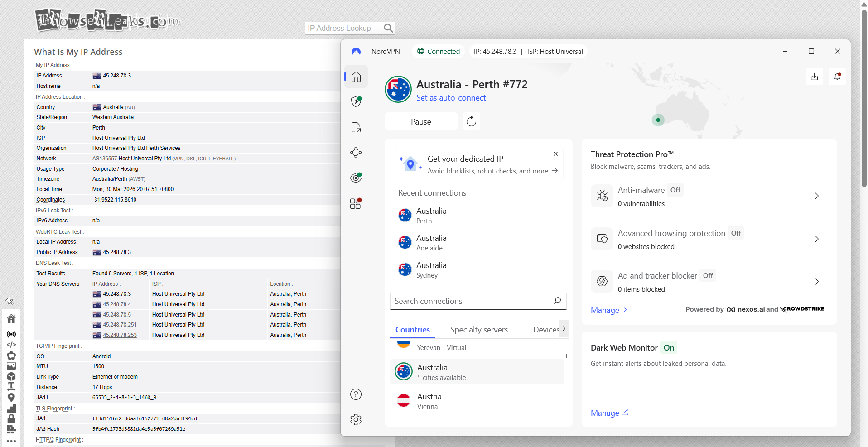The width and height of the screenshot is (868, 447).
Task: Enable the Anti-malware toggle
Action: (675, 190)
